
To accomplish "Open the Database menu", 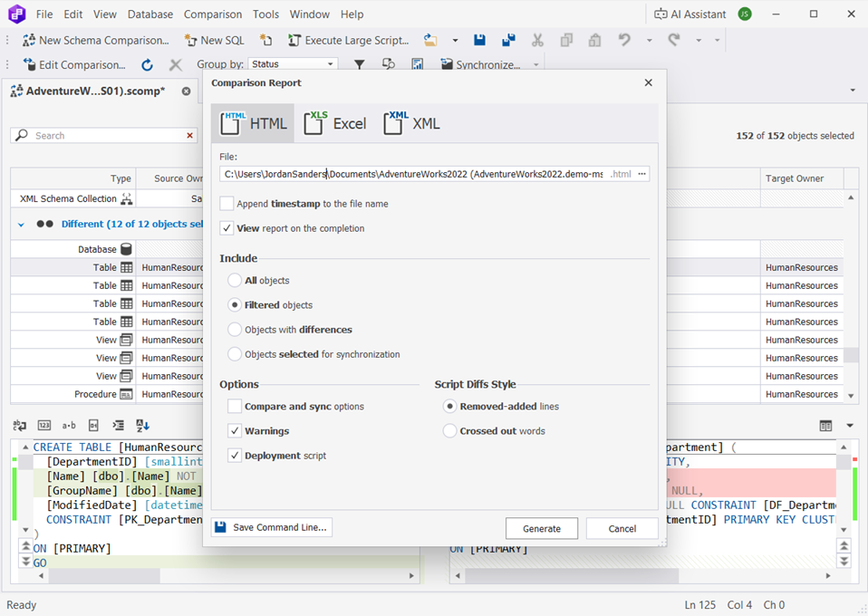I will [150, 14].
